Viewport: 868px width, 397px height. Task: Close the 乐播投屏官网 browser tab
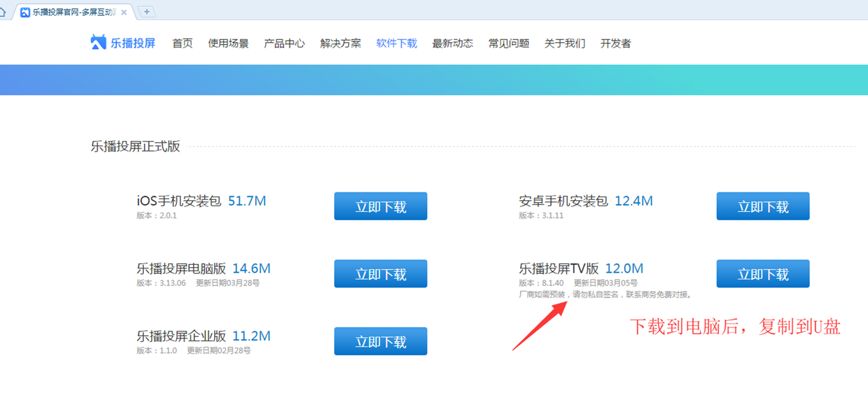(124, 12)
